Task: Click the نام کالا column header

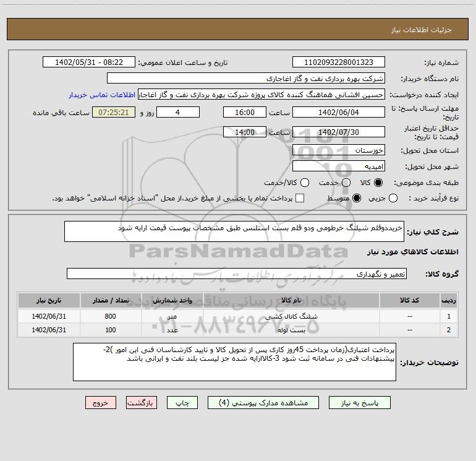Action: pyautogui.click(x=291, y=301)
